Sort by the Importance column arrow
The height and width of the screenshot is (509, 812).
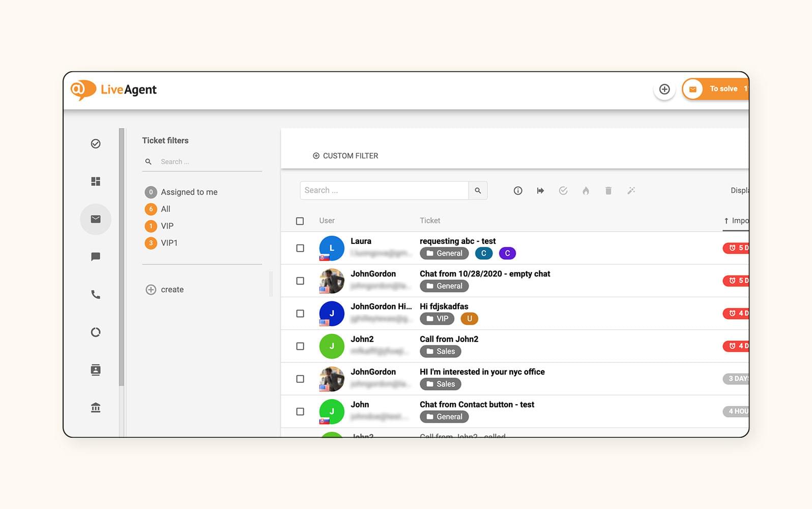(x=726, y=221)
